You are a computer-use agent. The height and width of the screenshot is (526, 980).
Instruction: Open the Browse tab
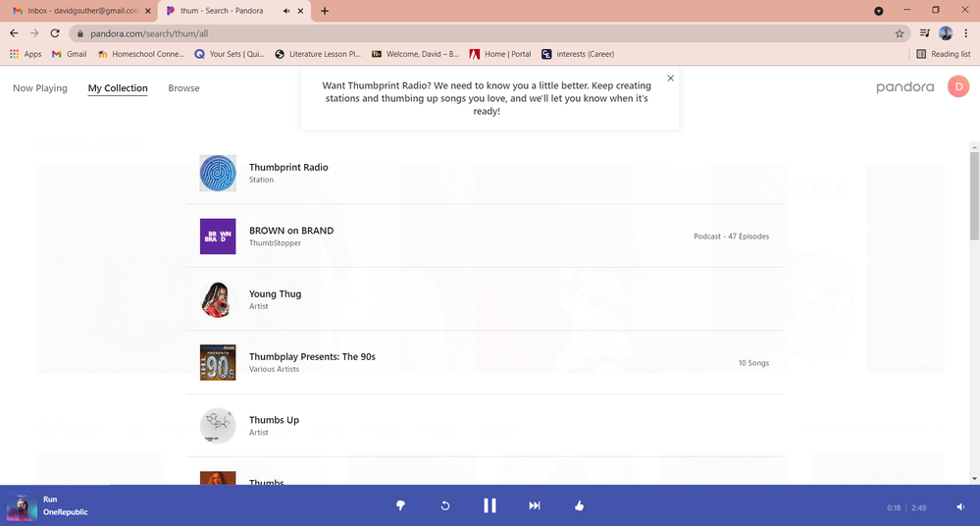point(183,88)
